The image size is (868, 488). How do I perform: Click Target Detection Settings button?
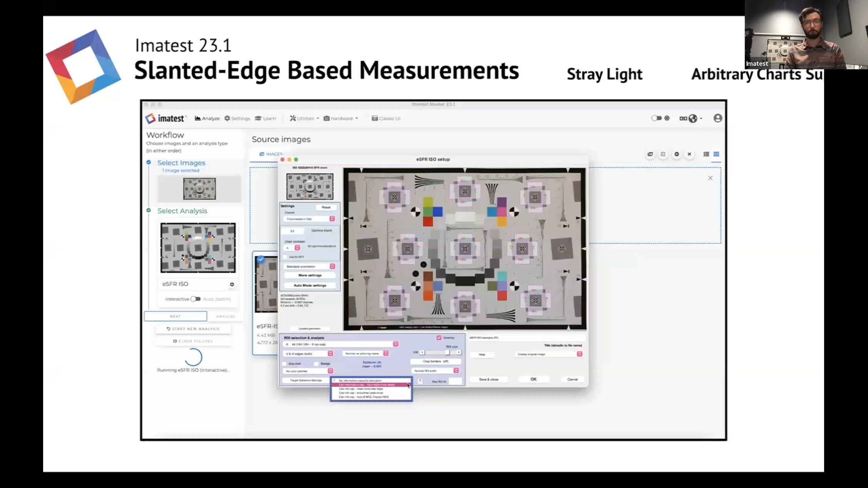click(x=306, y=381)
